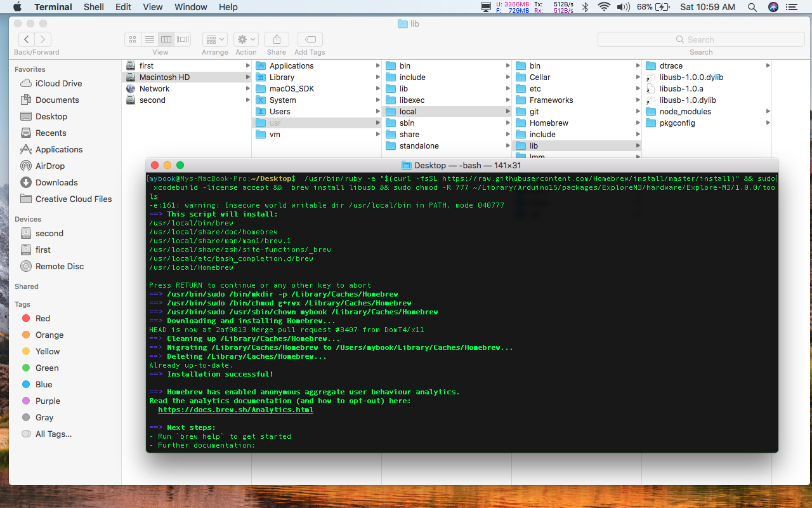Open Desktop in Finder sidebar
The image size is (812, 508).
pos(51,116)
